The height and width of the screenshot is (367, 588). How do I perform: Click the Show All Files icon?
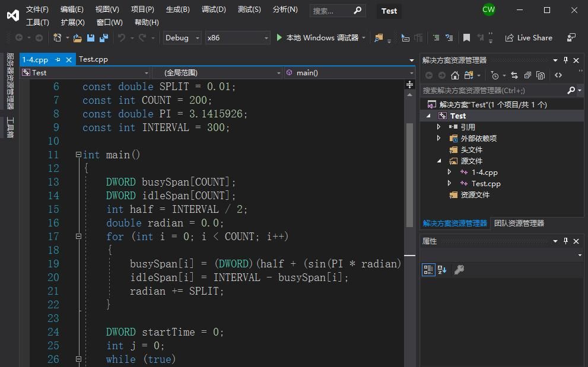(541, 75)
